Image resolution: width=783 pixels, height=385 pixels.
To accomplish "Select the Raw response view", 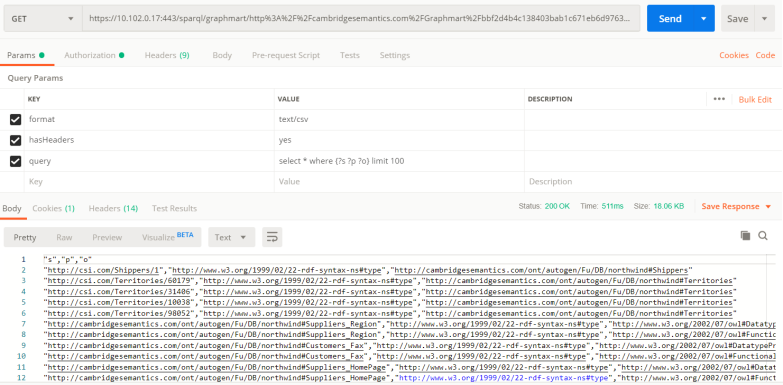I will [x=64, y=237].
